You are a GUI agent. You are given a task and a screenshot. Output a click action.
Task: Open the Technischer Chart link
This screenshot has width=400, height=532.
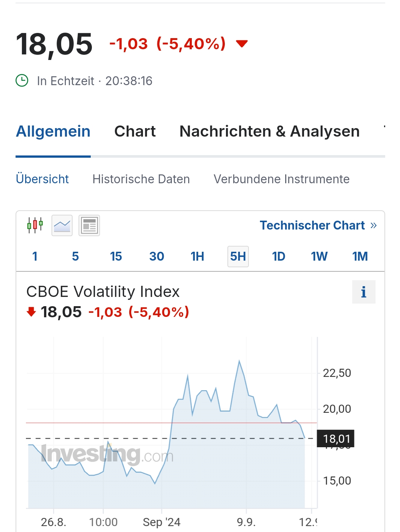[x=318, y=225]
